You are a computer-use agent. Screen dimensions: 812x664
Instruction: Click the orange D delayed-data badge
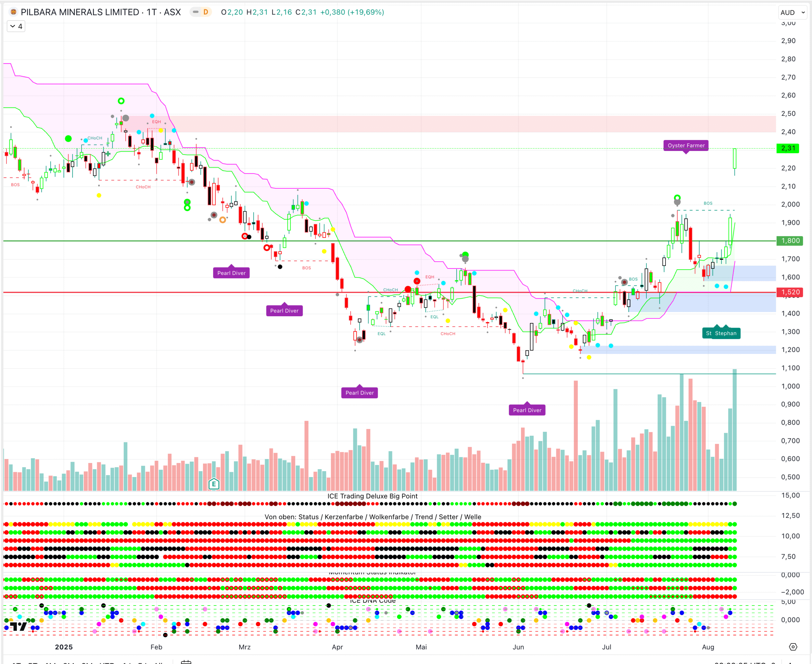pos(206,12)
